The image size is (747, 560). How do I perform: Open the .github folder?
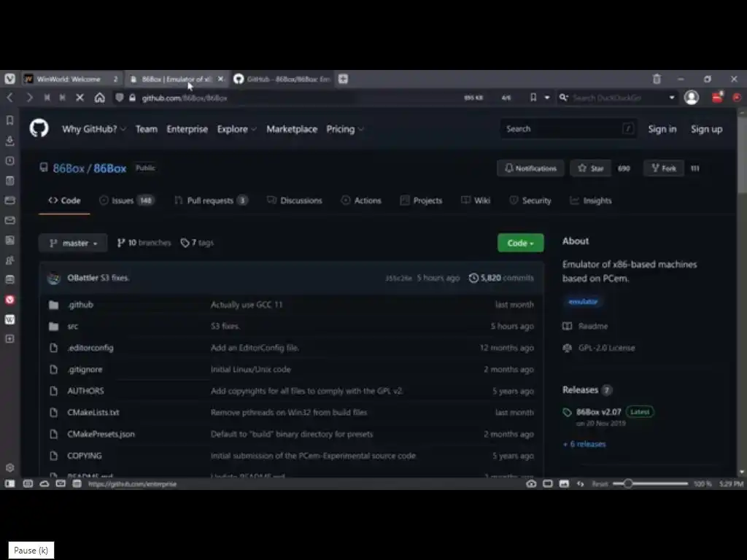[80, 305]
